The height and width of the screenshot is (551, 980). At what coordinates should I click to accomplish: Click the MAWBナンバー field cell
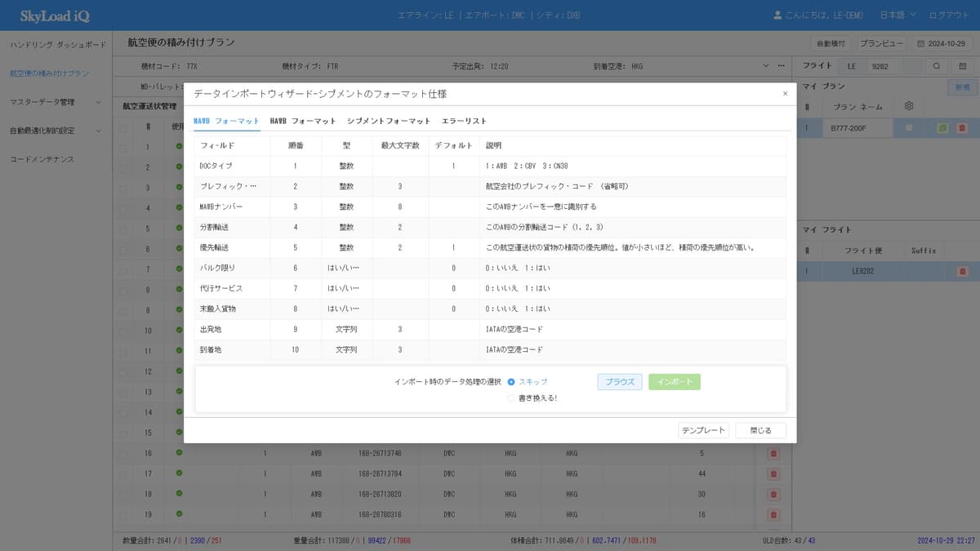[x=232, y=207]
